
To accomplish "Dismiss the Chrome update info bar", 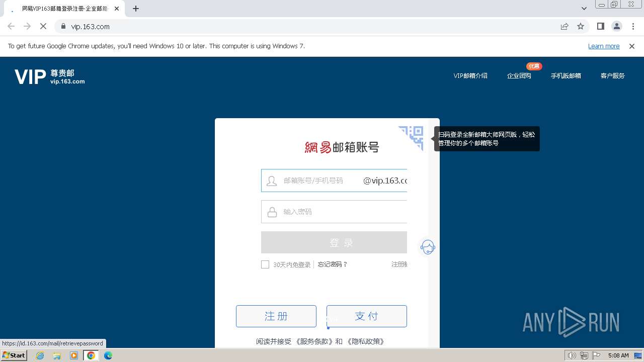I will click(632, 46).
